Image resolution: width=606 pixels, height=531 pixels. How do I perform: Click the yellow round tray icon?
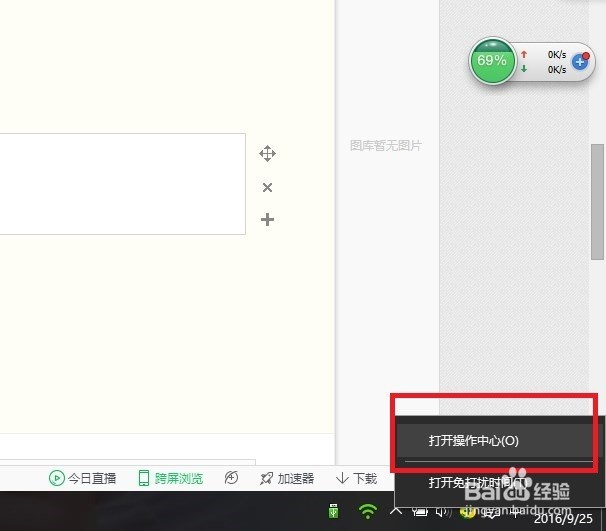(x=467, y=512)
